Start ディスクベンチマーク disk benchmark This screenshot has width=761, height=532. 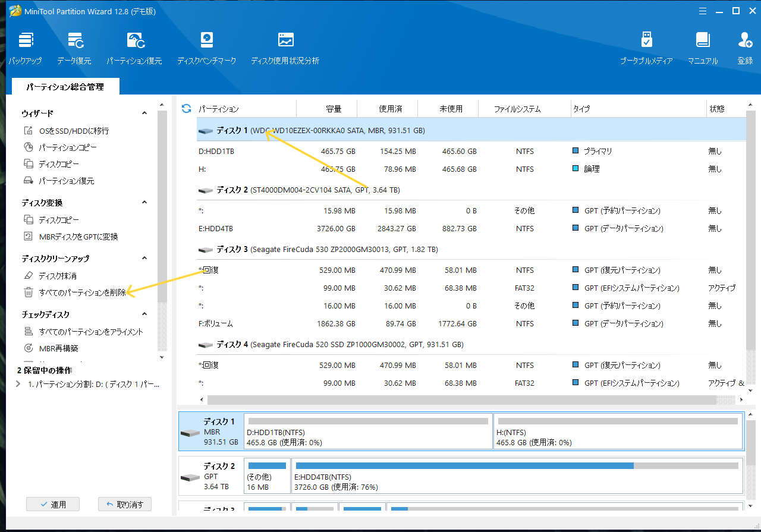point(206,49)
